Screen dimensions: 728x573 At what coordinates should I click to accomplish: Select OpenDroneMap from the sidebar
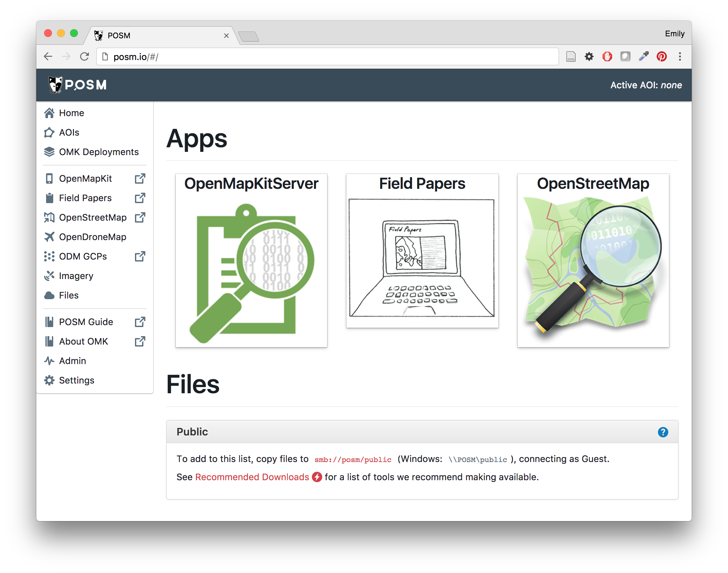point(92,237)
